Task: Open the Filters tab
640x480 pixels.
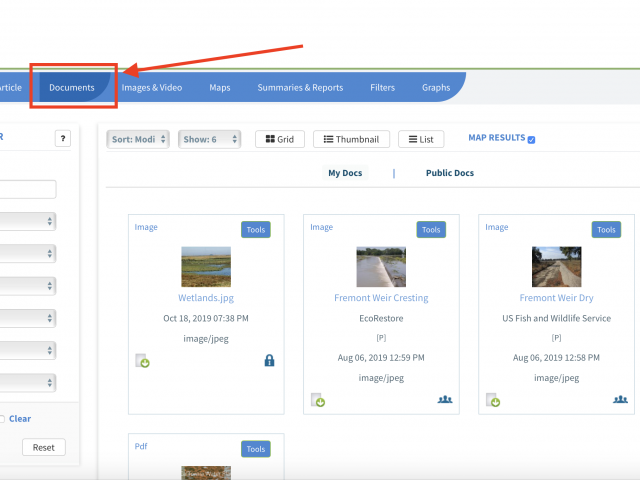Action: pyautogui.click(x=382, y=87)
